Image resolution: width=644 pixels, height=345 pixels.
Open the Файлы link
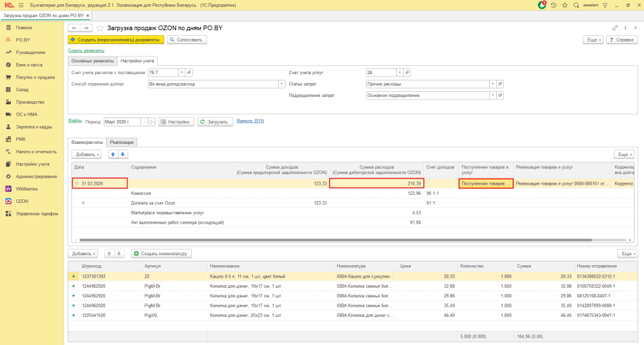[75, 121]
